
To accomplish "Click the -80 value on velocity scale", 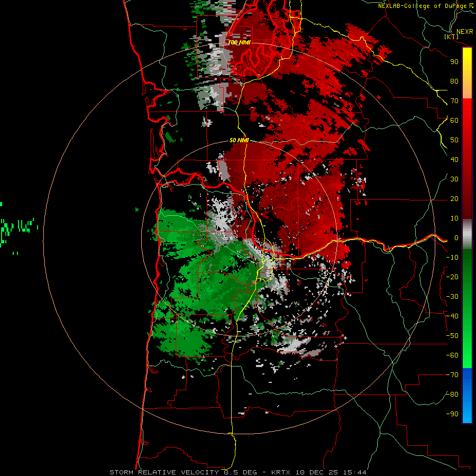I will pos(452,395).
